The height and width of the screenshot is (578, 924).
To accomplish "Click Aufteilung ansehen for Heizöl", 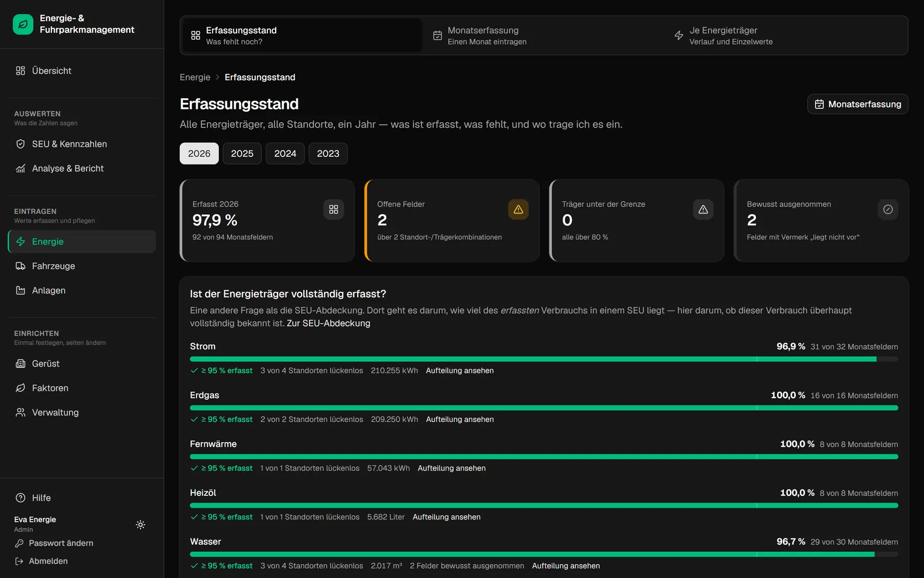I will (x=447, y=517).
